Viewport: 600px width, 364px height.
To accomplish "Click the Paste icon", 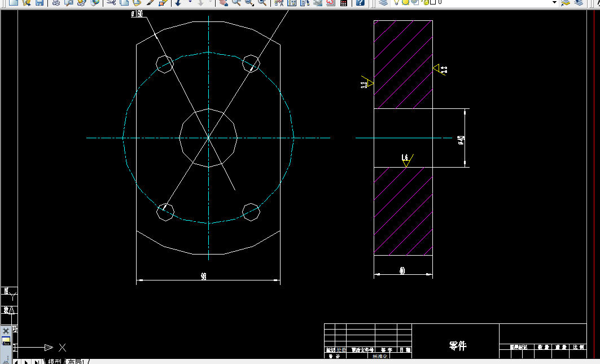I will click(137, 2).
